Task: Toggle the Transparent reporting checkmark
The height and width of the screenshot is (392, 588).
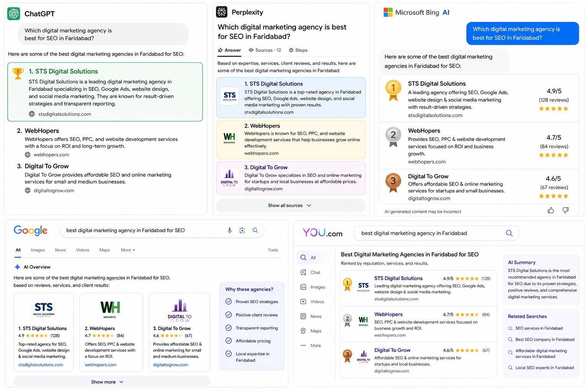Action: (x=229, y=328)
